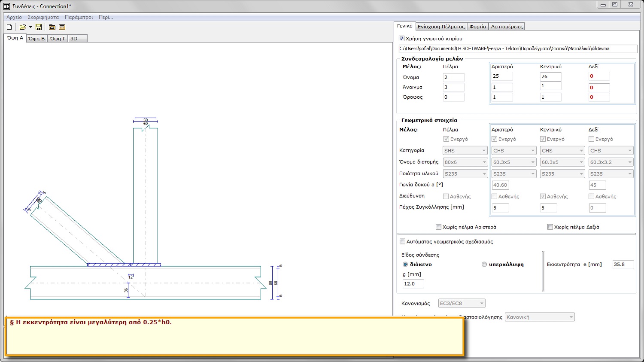Click the calculator toolbar icon

point(62,27)
